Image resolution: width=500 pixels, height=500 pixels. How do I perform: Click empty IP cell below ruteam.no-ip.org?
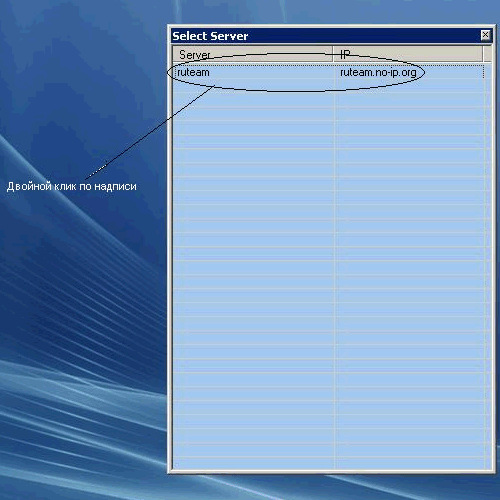409,85
